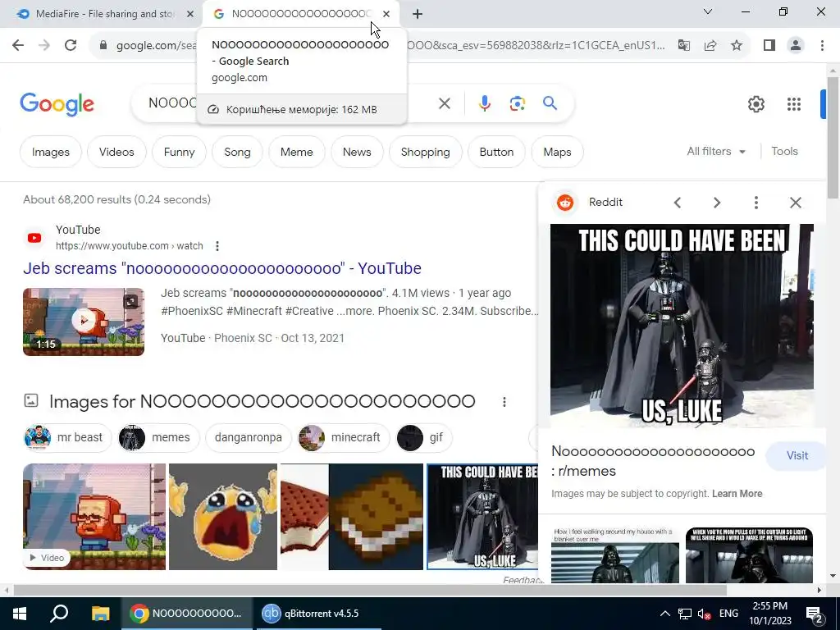Share this page via the address bar icon
Screen dimensions: 840x630
[710, 46]
